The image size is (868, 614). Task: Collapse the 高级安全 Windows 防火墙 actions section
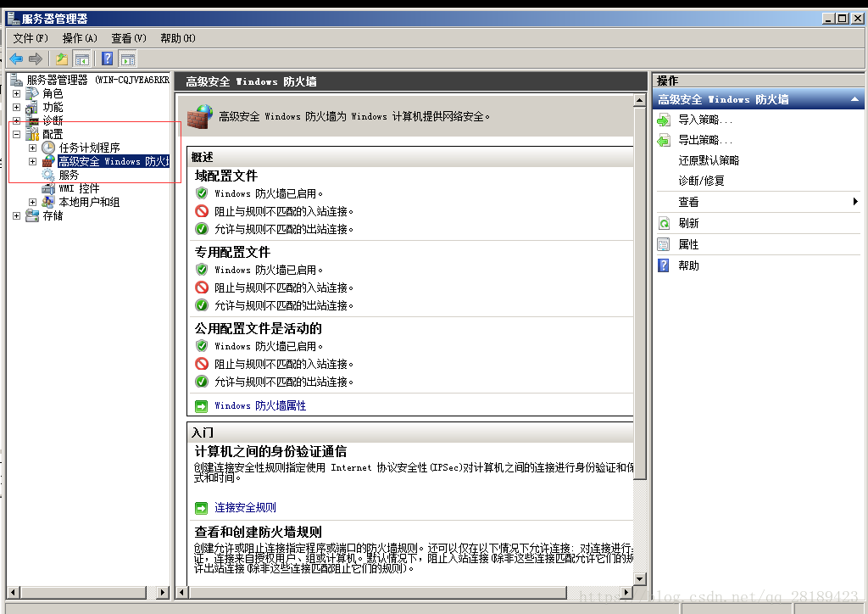coord(854,100)
